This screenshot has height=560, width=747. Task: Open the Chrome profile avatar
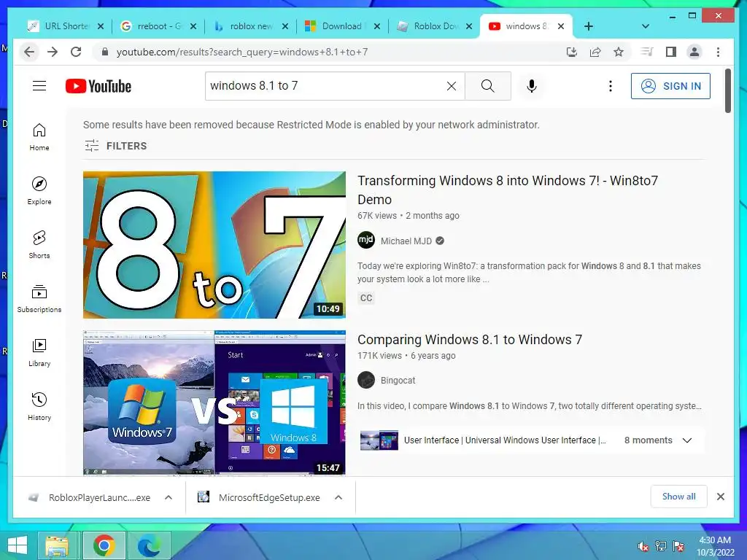pos(694,52)
